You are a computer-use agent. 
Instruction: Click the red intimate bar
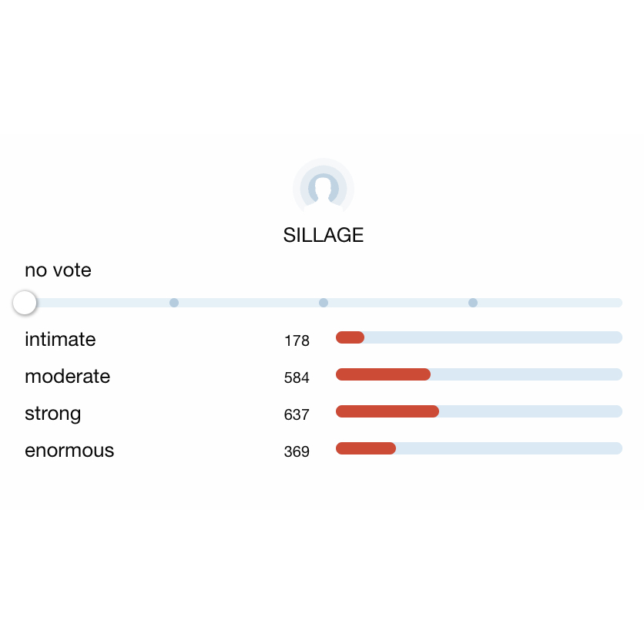pyautogui.click(x=350, y=337)
